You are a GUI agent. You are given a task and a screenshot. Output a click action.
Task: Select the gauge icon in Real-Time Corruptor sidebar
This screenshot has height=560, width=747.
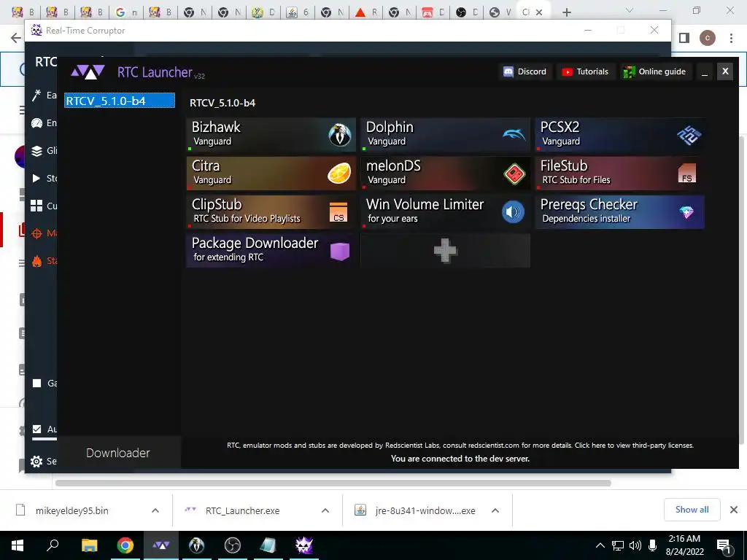[36, 122]
